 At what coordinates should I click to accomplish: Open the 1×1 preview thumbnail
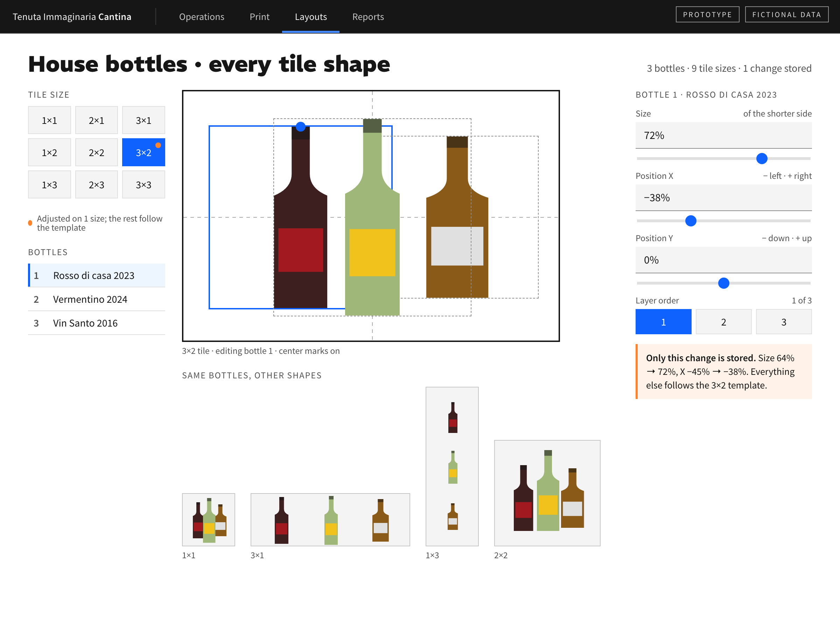click(x=209, y=520)
